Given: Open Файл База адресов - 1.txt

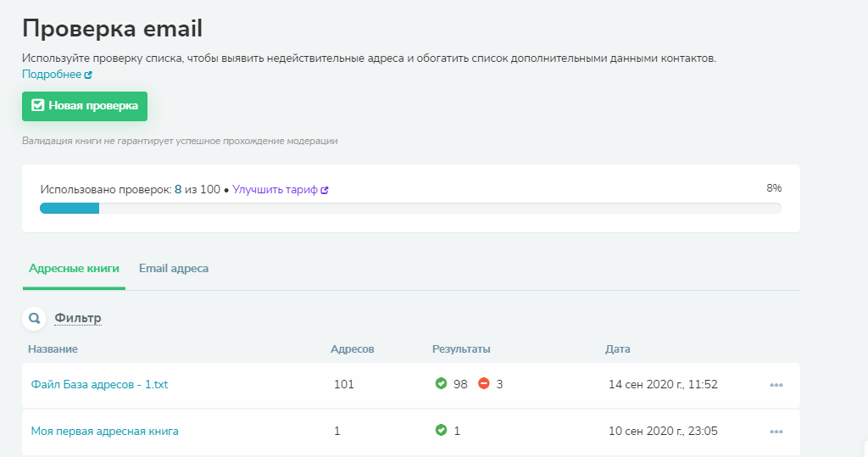Looking at the screenshot, I should [x=99, y=385].
